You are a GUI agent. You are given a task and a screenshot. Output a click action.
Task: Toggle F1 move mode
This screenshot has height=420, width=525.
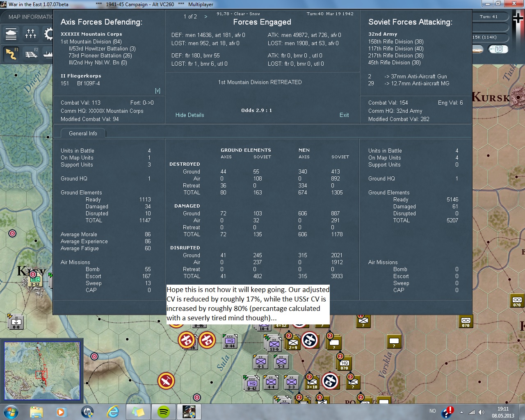11,54
